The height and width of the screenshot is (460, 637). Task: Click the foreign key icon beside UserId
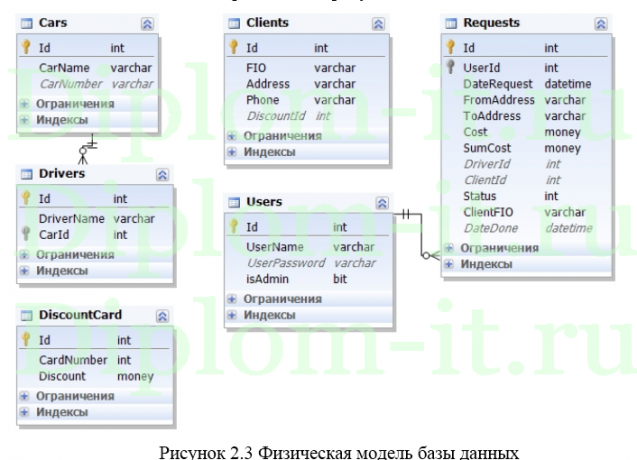click(450, 67)
